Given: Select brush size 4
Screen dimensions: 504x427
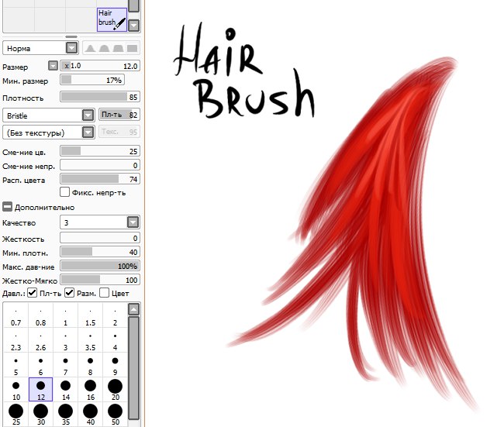Looking at the screenshot, I should point(115,340).
